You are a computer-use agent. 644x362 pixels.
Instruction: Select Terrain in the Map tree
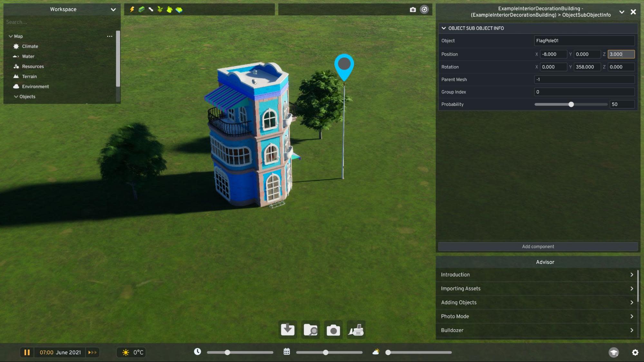(29, 77)
